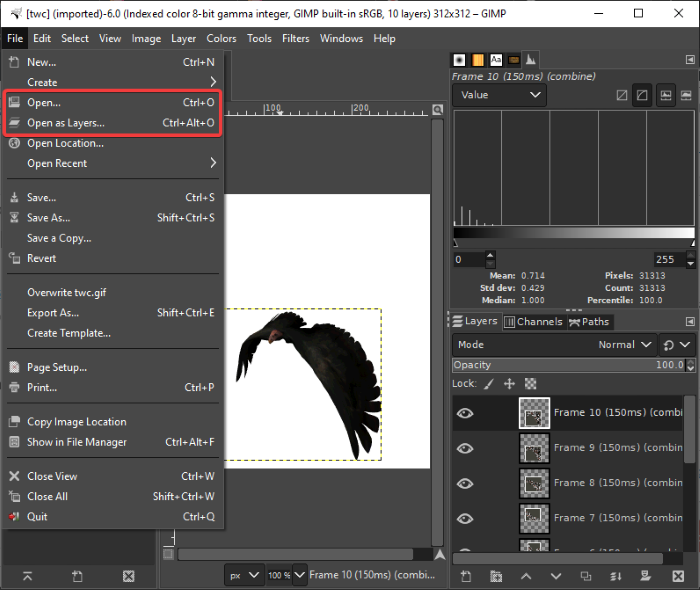This screenshot has width=700, height=590.
Task: Switch histogram to logarithmic view icon
Action: pos(642,95)
